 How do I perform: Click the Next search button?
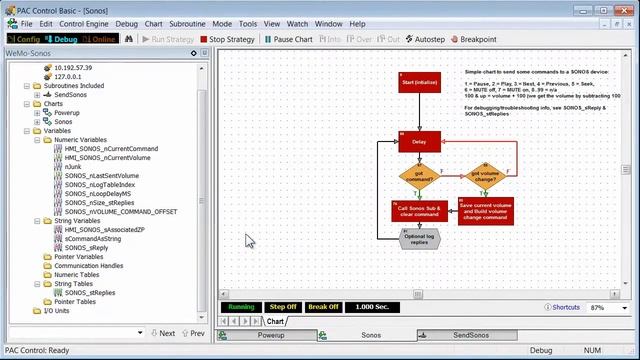pyautogui.click(x=163, y=333)
